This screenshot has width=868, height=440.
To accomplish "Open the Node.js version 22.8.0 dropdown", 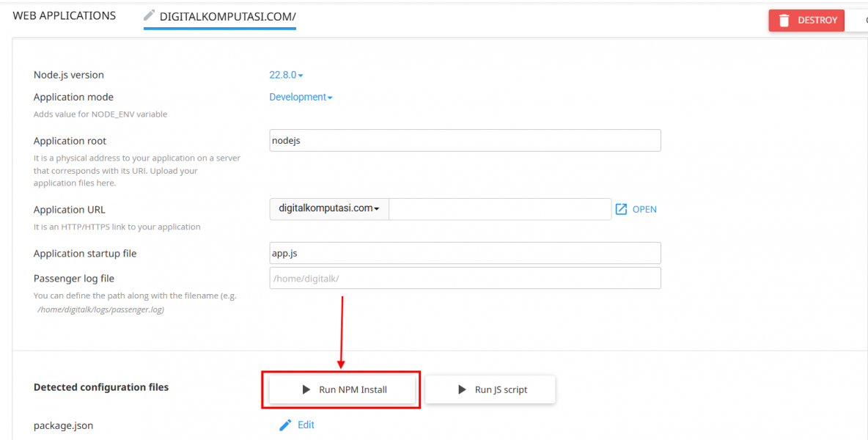I will pyautogui.click(x=286, y=75).
